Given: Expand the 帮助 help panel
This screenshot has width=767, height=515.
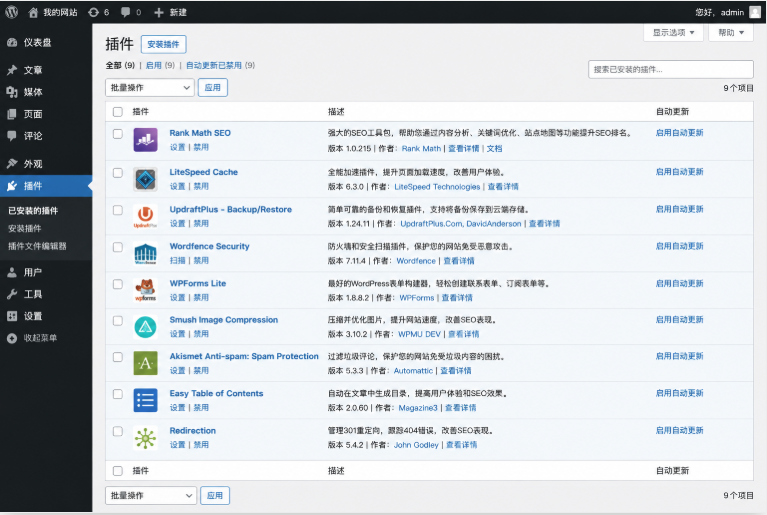Looking at the screenshot, I should pos(731,33).
